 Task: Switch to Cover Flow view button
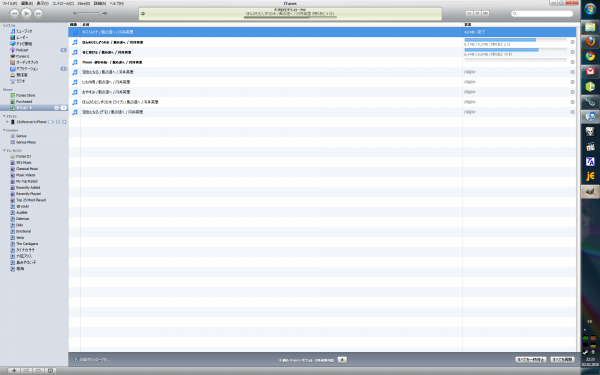pos(485,13)
